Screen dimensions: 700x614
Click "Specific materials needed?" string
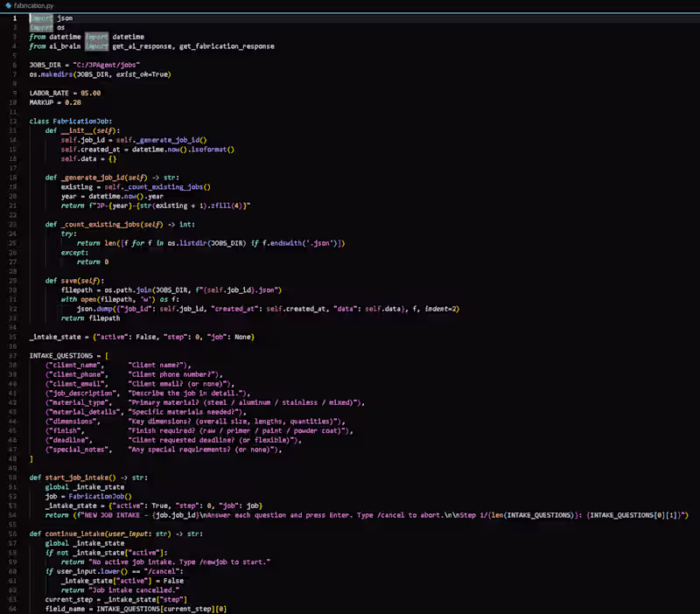pos(185,412)
